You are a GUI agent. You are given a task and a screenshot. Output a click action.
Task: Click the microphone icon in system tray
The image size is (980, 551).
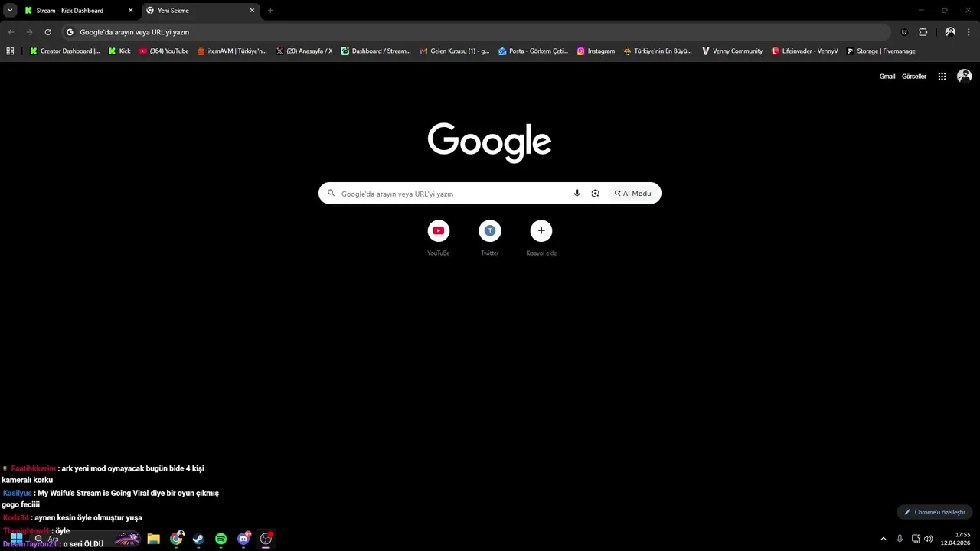[x=900, y=539]
